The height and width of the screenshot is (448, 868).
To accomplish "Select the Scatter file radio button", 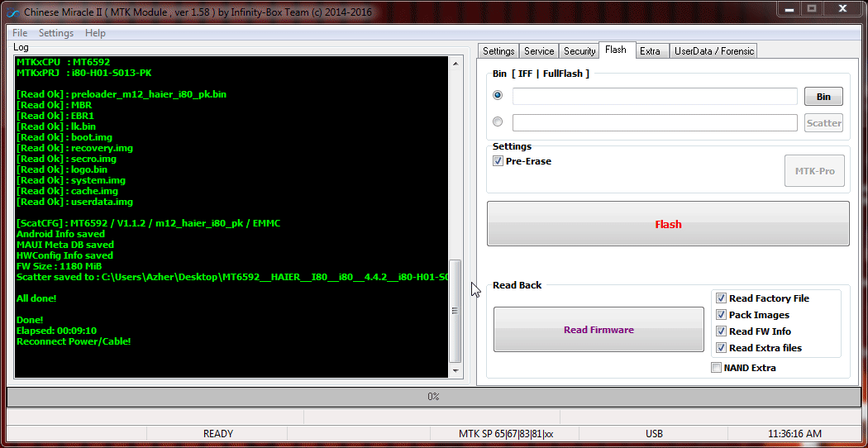I will click(x=498, y=122).
